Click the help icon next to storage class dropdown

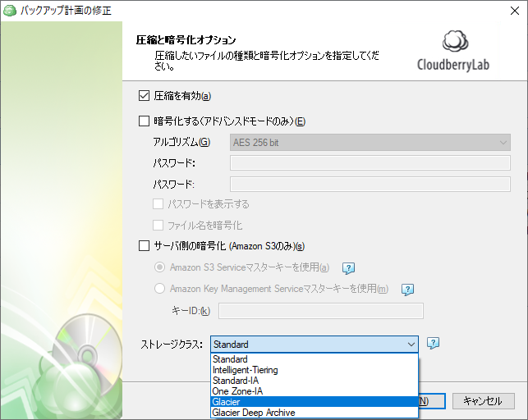(x=433, y=343)
